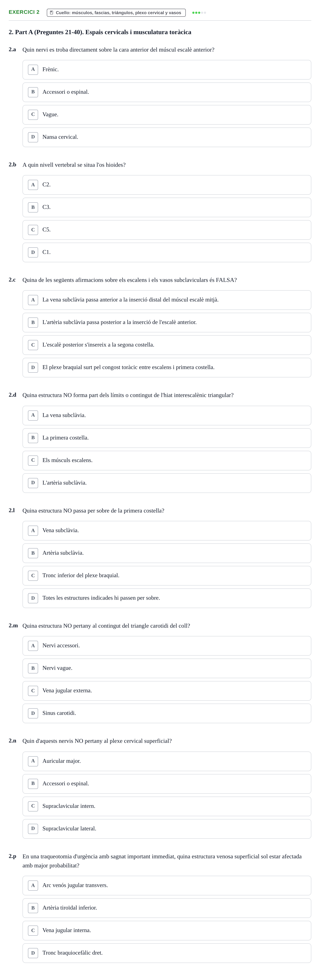Click letter D badge for Tronc braquiocefàlic dret
The width and height of the screenshot is (320, 980).
click(x=33, y=953)
